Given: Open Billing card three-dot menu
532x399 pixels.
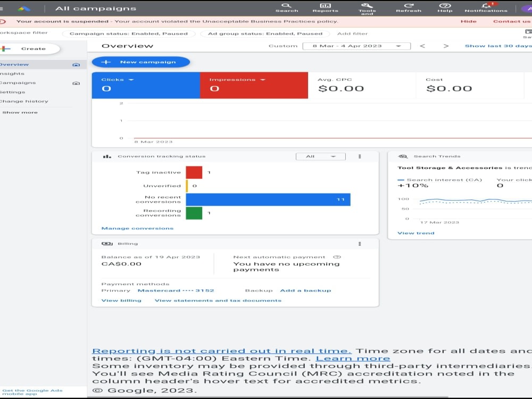Looking at the screenshot, I should click(360, 244).
